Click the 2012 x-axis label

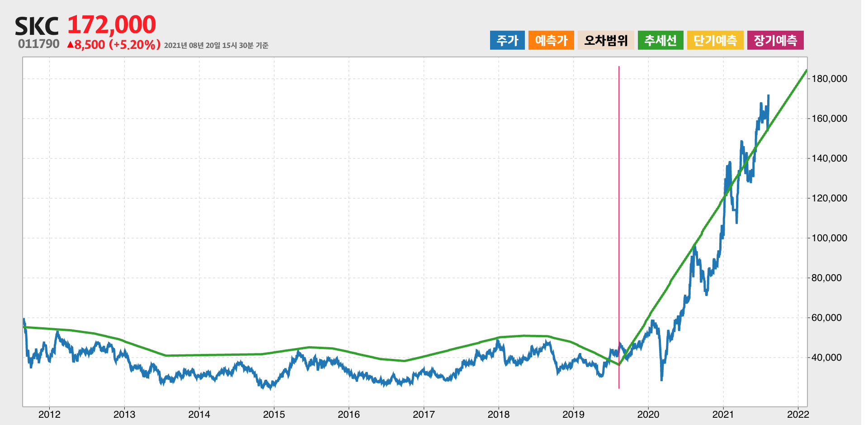[x=49, y=414]
